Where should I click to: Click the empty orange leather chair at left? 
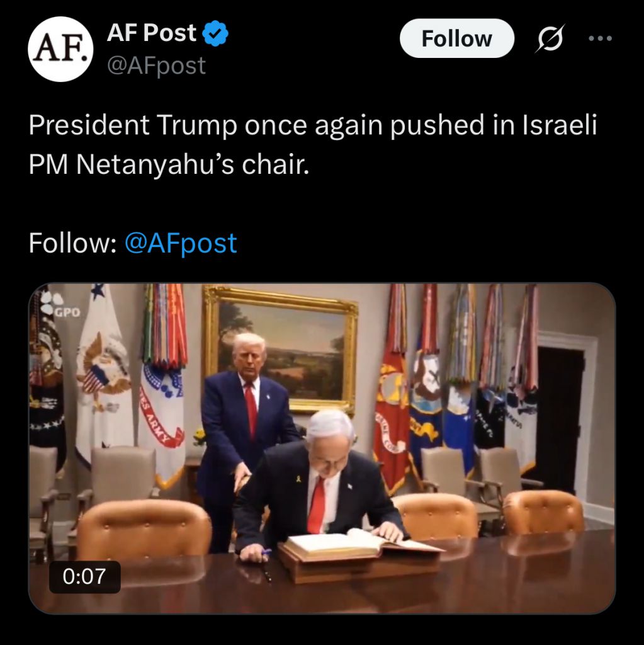coord(144,528)
